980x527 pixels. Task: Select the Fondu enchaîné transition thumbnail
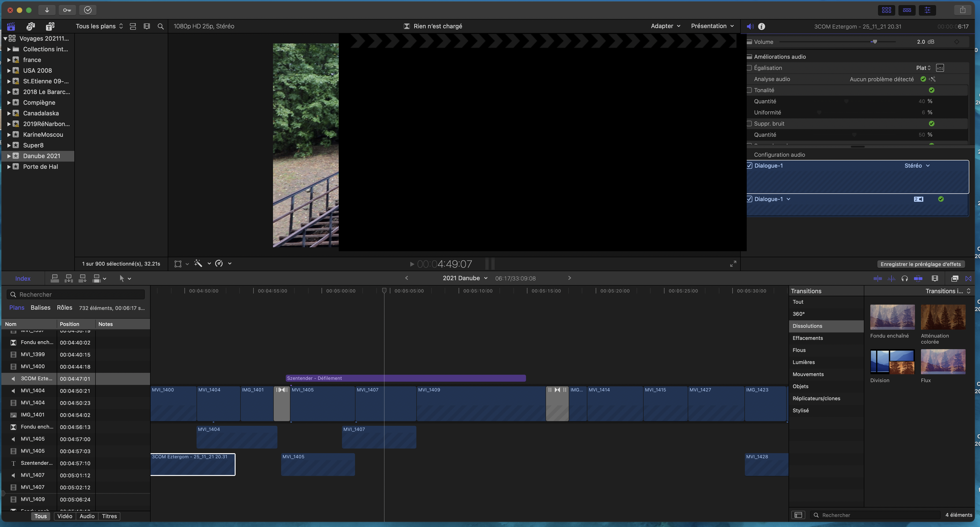point(892,317)
